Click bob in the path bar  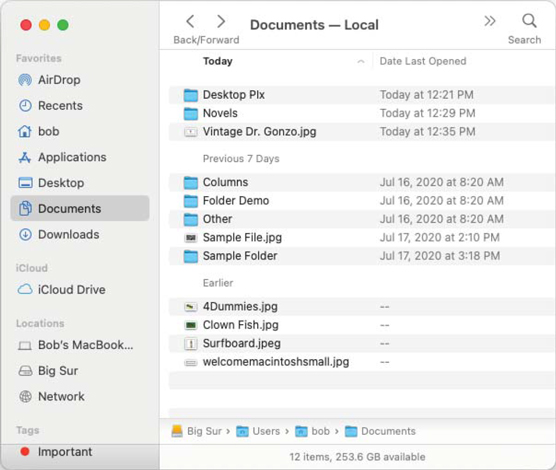click(312, 431)
